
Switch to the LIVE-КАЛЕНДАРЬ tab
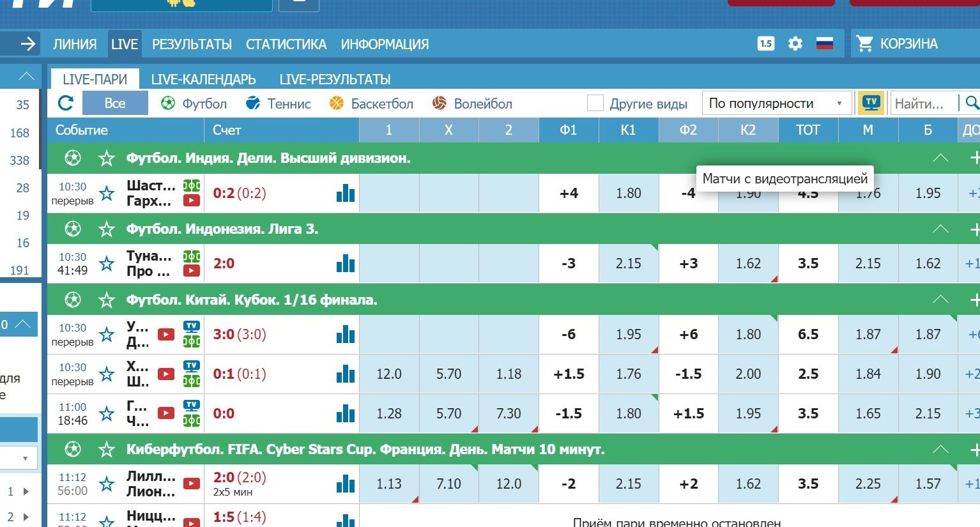click(203, 79)
